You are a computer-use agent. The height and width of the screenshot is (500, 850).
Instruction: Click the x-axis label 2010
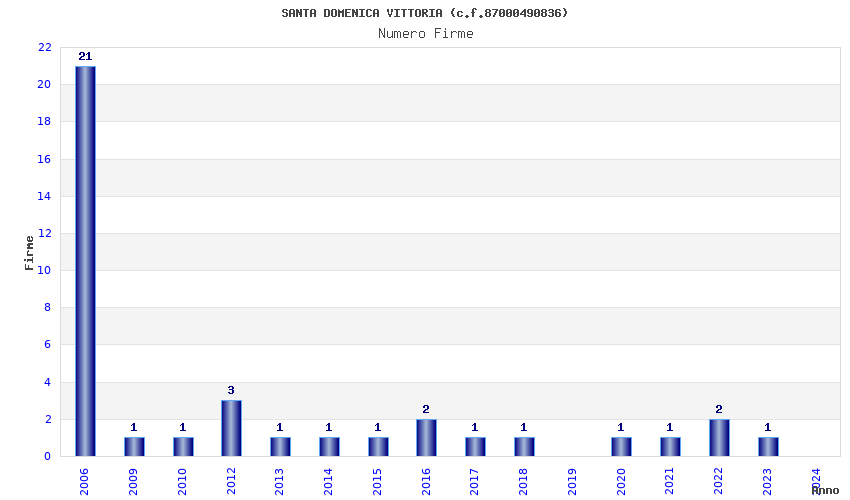(x=182, y=482)
